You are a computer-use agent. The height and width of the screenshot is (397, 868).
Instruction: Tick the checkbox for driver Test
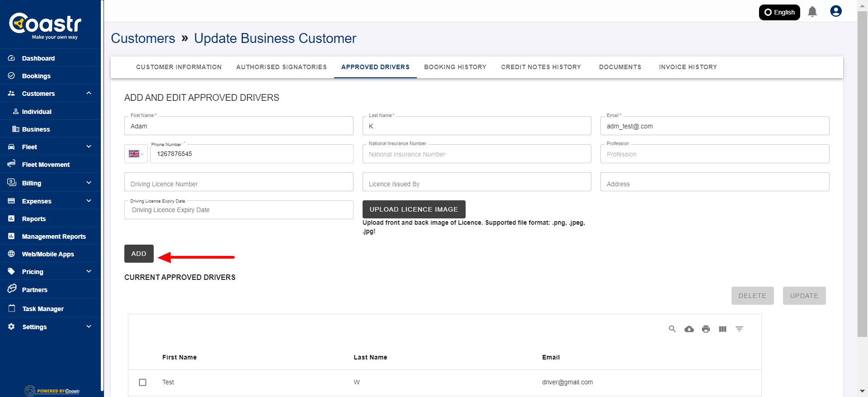point(143,383)
